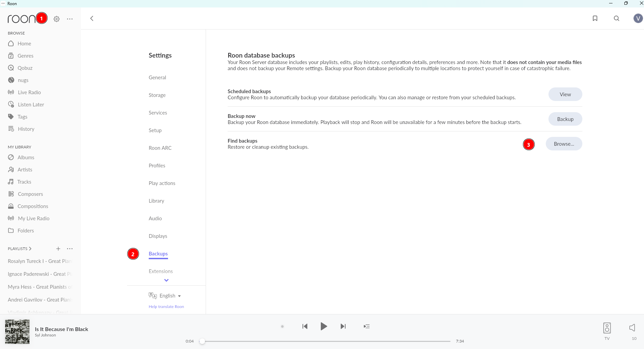Click the bookmark icon in top bar
The width and height of the screenshot is (644, 349).
tap(595, 18)
